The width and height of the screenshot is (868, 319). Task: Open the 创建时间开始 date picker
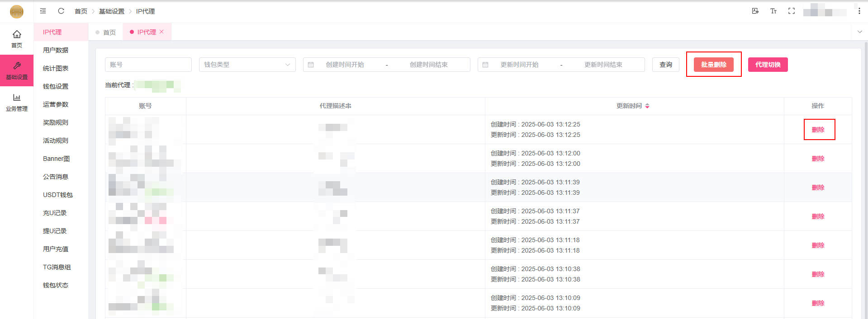345,65
